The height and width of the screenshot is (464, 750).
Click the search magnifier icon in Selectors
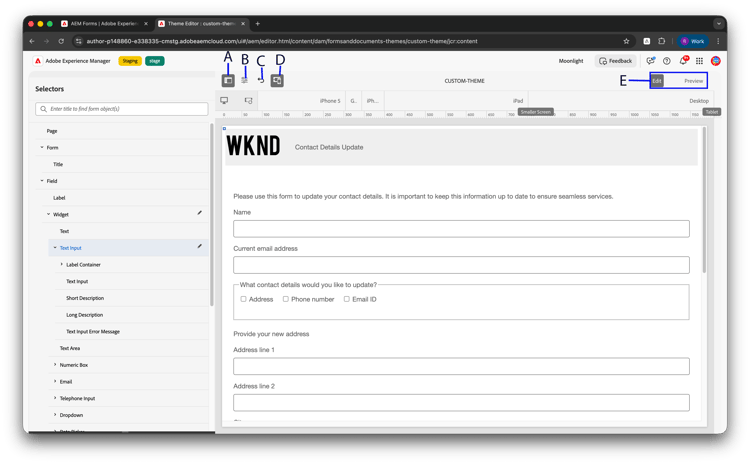(44, 109)
